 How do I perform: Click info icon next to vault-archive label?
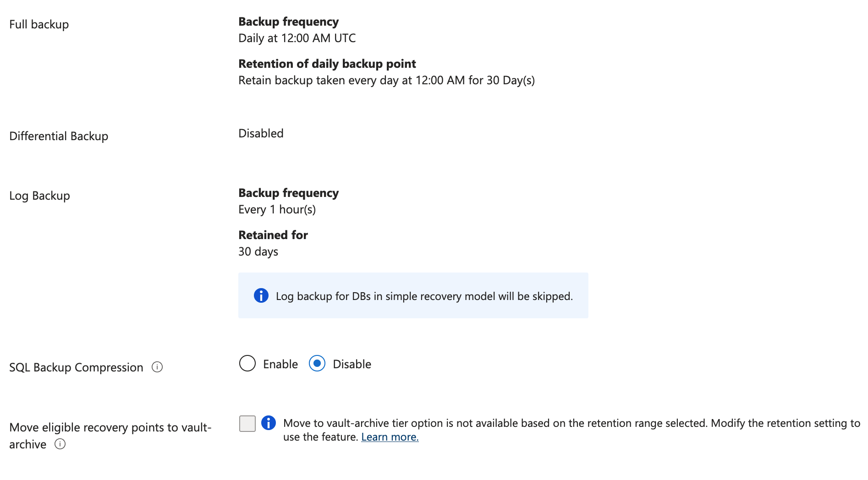click(60, 444)
